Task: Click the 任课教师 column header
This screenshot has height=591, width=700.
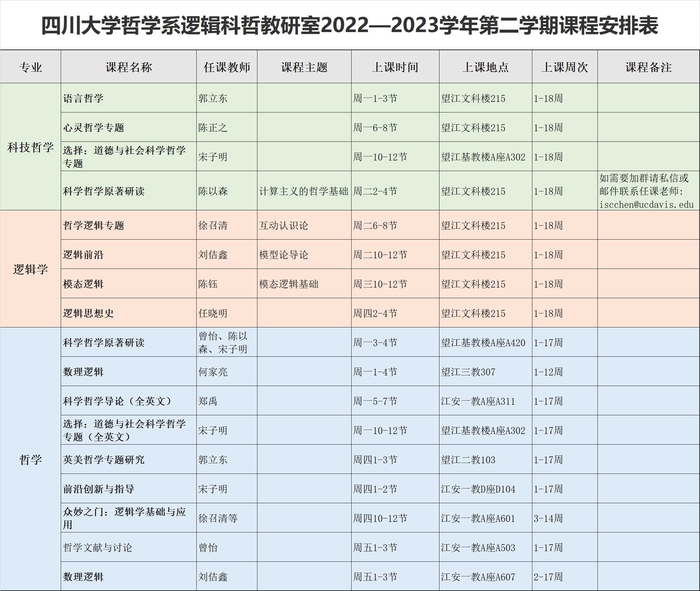Action: pos(227,67)
